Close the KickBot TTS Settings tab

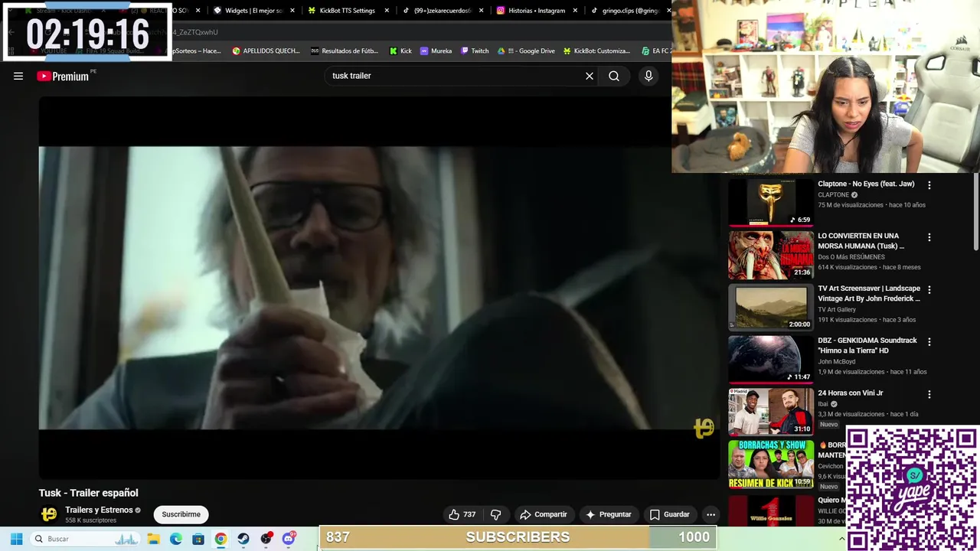point(387,11)
